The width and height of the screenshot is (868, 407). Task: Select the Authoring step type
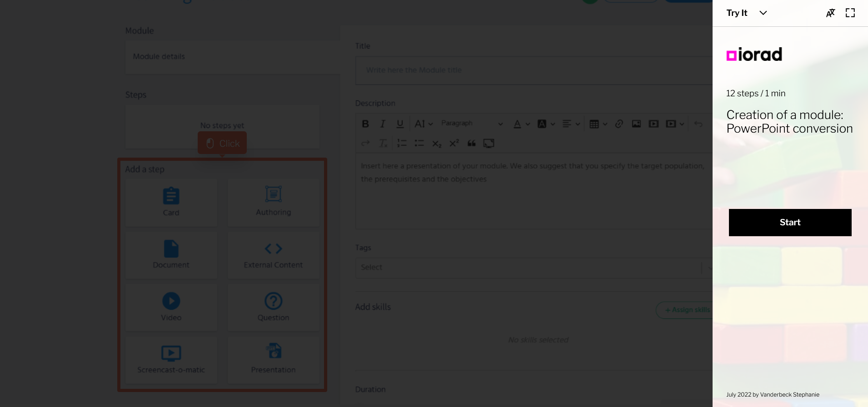pos(273,195)
